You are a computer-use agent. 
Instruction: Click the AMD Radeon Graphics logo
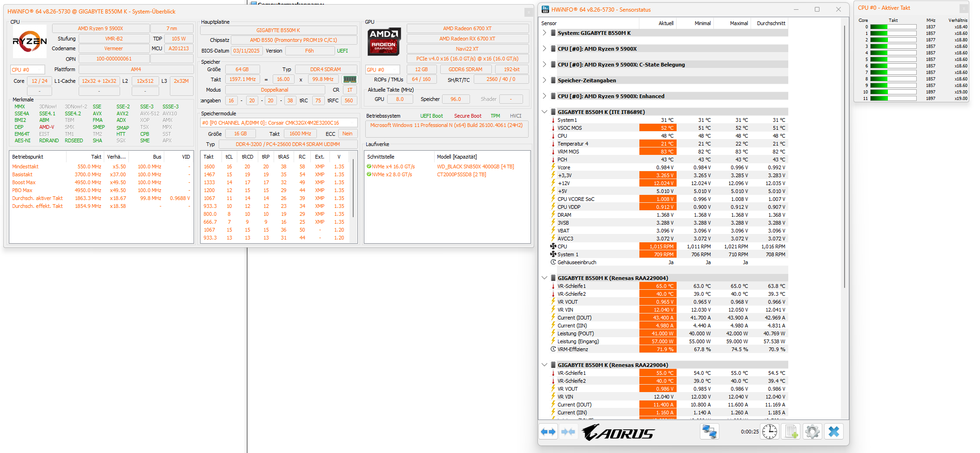coord(384,41)
